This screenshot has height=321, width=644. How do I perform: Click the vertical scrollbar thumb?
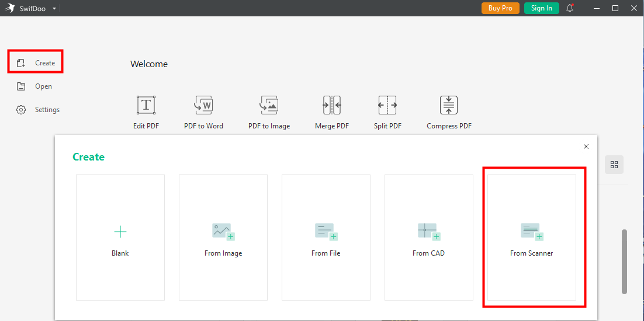[x=624, y=261]
